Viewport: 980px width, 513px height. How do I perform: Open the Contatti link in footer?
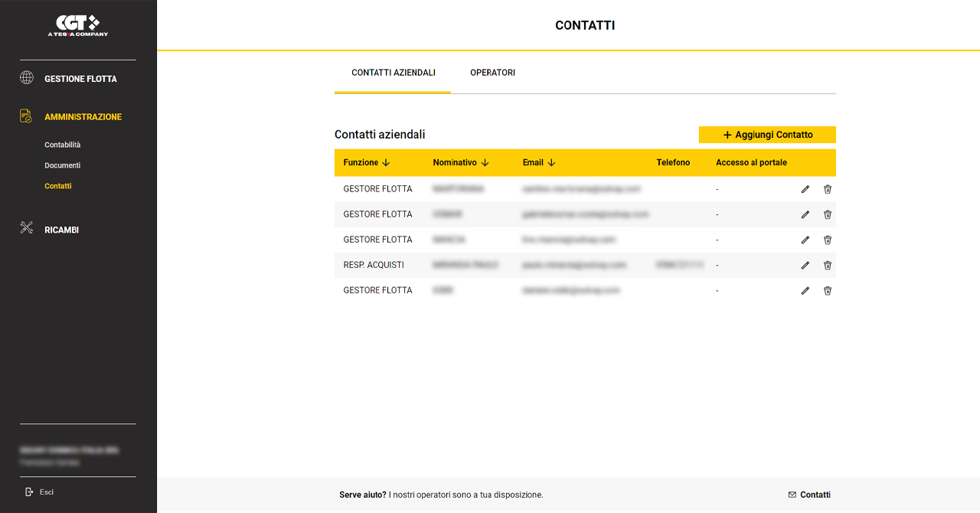click(x=809, y=495)
